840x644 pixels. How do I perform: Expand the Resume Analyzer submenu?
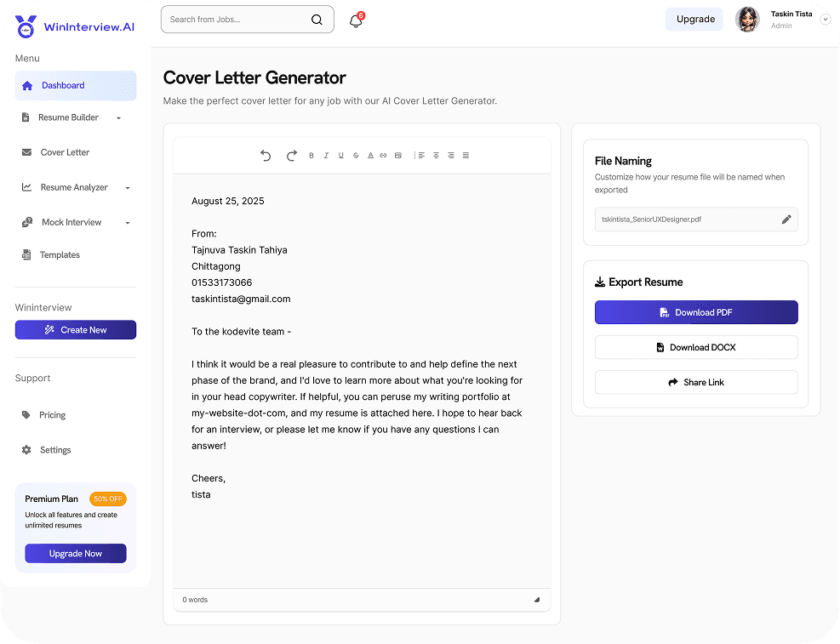[127, 188]
